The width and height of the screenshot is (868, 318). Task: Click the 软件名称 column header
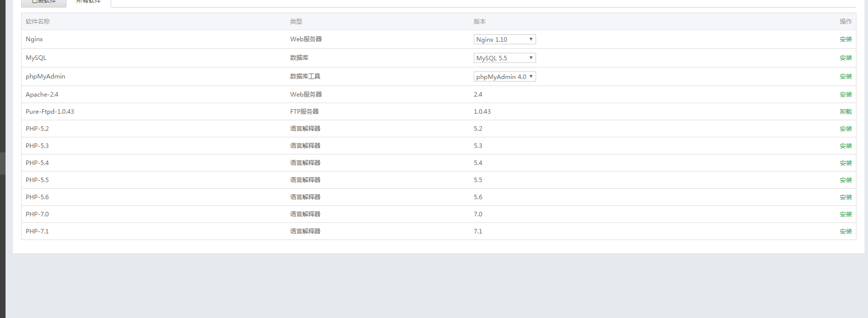(38, 22)
